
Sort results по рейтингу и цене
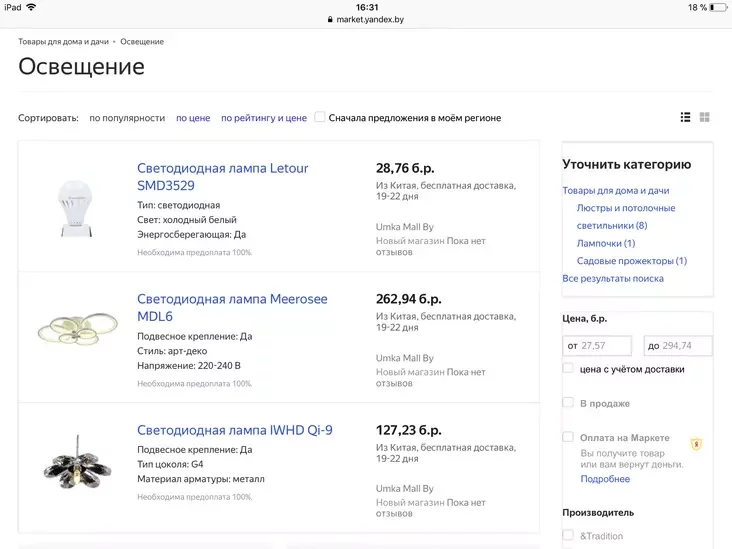pos(263,118)
